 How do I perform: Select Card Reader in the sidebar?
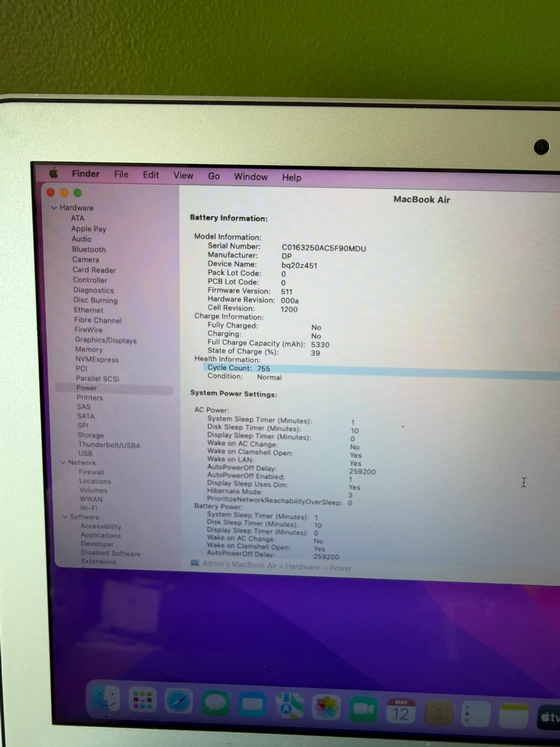[x=94, y=270]
